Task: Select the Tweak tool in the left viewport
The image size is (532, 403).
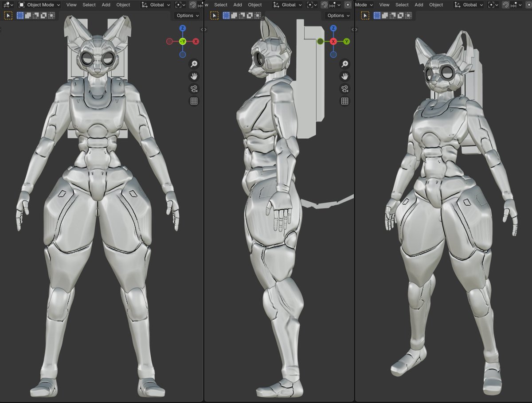Action: pyautogui.click(x=8, y=15)
